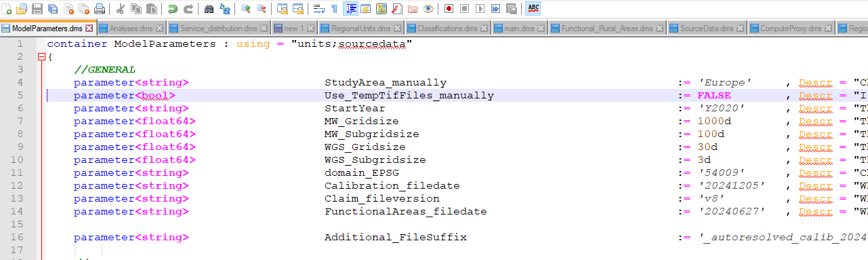Click the //GENERAL comment line
The height and width of the screenshot is (260, 868).
pyautogui.click(x=105, y=70)
